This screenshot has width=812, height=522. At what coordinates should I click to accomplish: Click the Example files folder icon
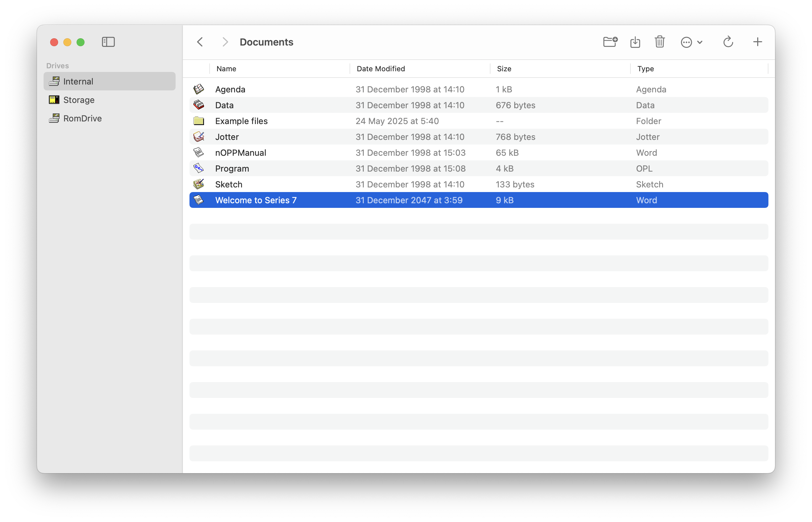pyautogui.click(x=199, y=121)
